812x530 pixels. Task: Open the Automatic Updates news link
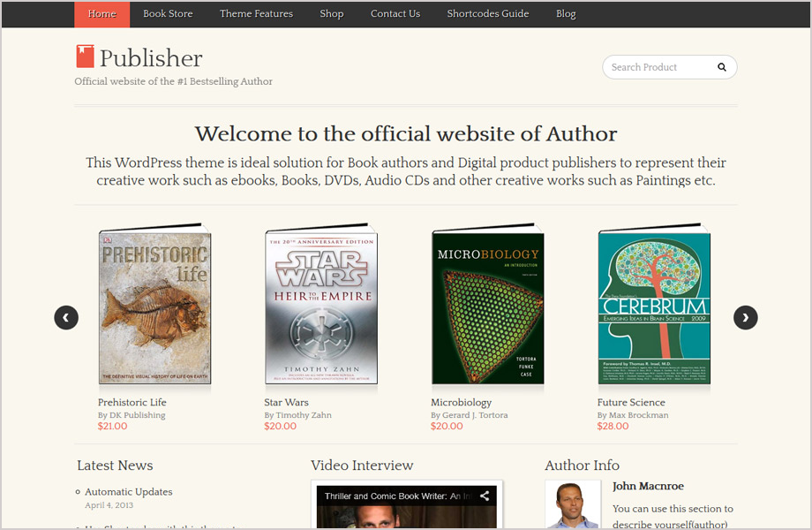[x=129, y=492]
